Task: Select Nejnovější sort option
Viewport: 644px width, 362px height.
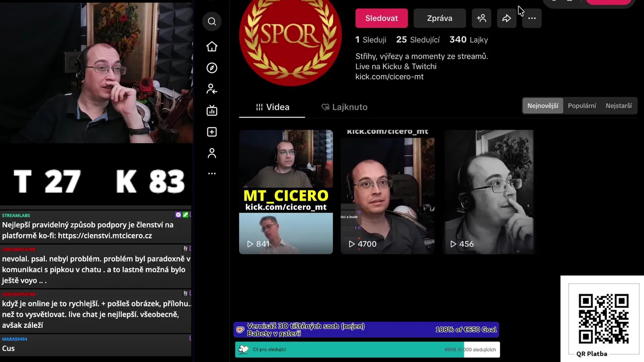Action: coord(543,106)
